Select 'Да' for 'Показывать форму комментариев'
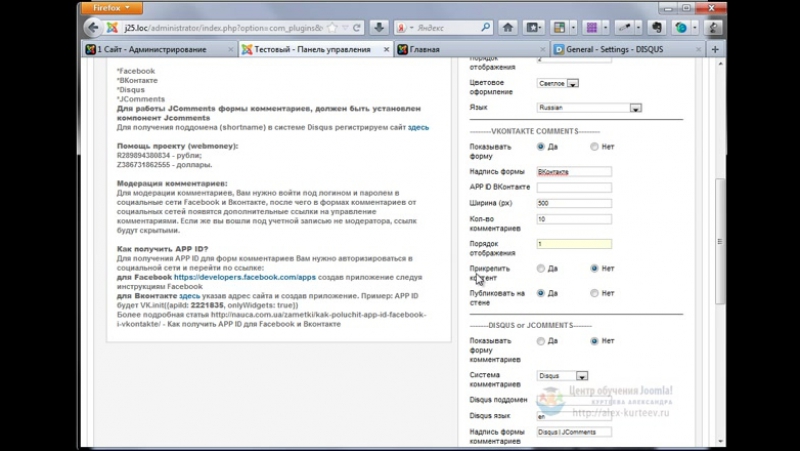The height and width of the screenshot is (451, 800). click(x=541, y=341)
